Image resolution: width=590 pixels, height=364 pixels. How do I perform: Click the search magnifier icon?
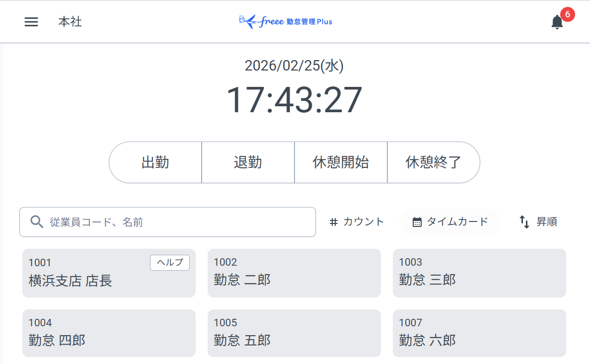point(36,221)
